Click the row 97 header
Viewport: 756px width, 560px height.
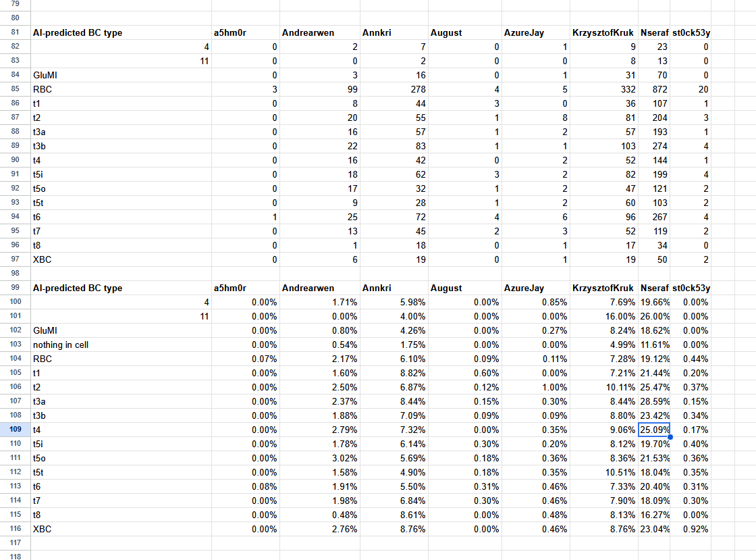click(15, 259)
